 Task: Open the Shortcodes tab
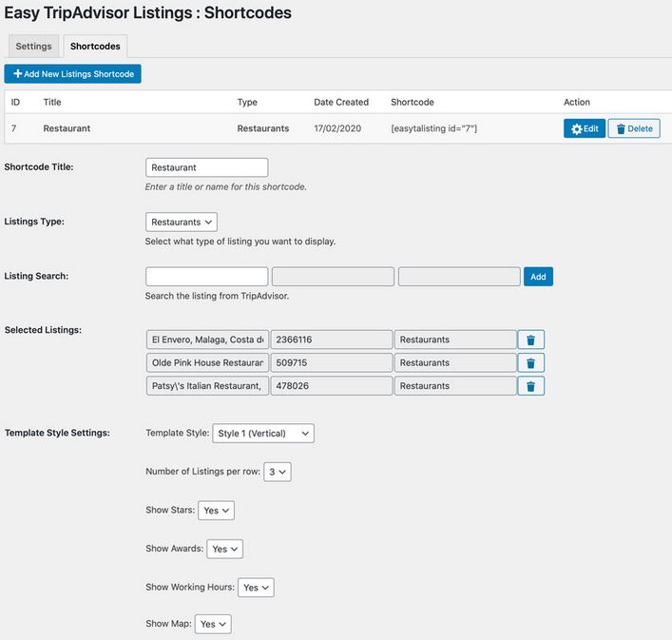tap(95, 47)
